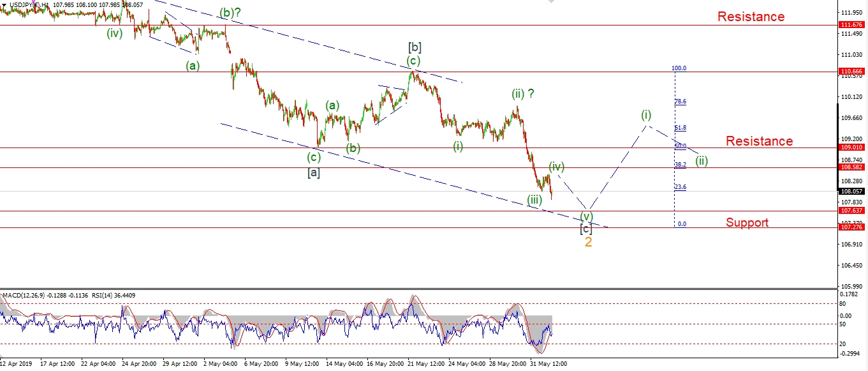Click the top Resistance text label
The height and width of the screenshot is (371, 868).
tap(751, 17)
